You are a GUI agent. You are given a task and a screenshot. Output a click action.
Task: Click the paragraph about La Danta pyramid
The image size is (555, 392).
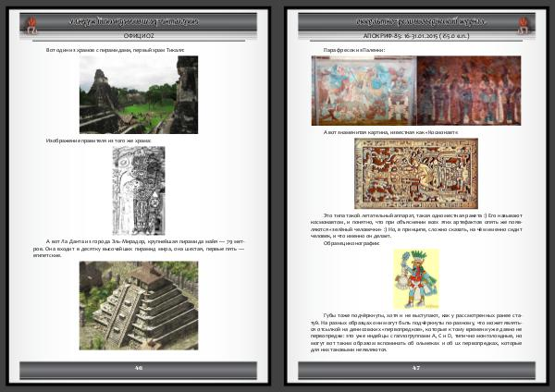tap(138, 249)
